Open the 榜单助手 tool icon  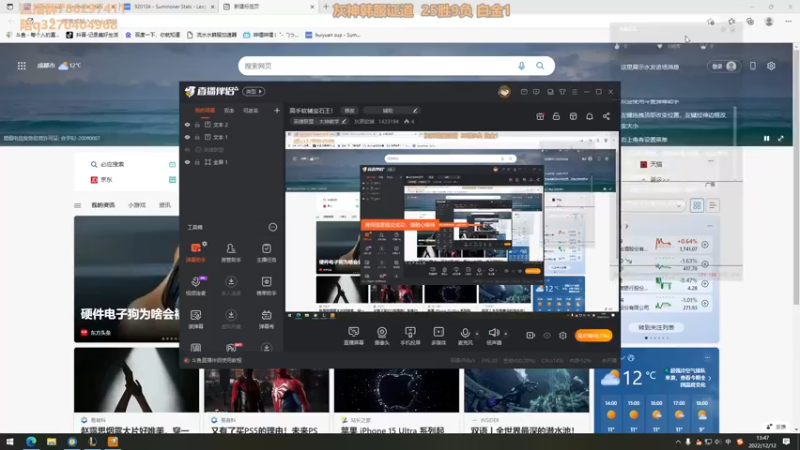pos(266,286)
